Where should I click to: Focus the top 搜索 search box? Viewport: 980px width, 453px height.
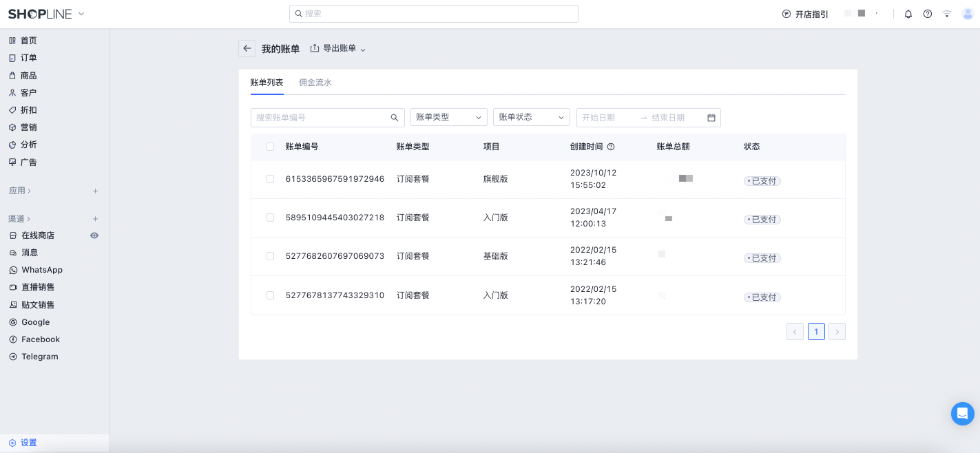434,14
